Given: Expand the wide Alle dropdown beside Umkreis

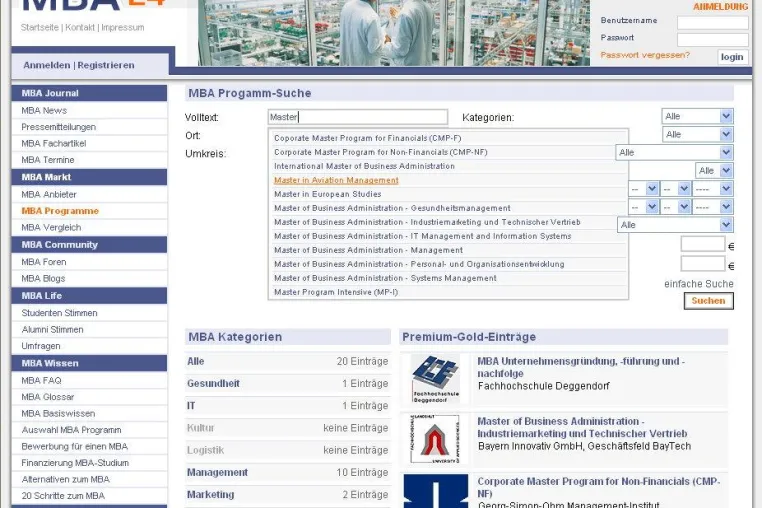Looking at the screenshot, I should [675, 153].
